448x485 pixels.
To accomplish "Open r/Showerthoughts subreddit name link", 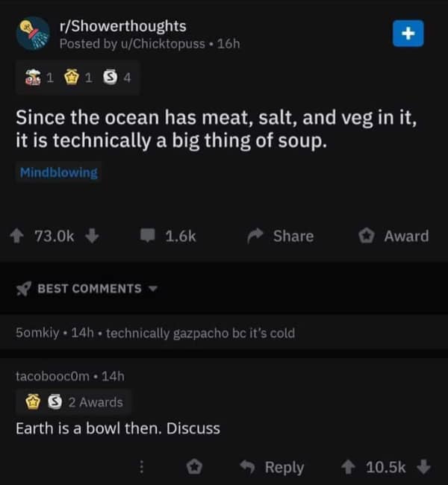I will [123, 27].
